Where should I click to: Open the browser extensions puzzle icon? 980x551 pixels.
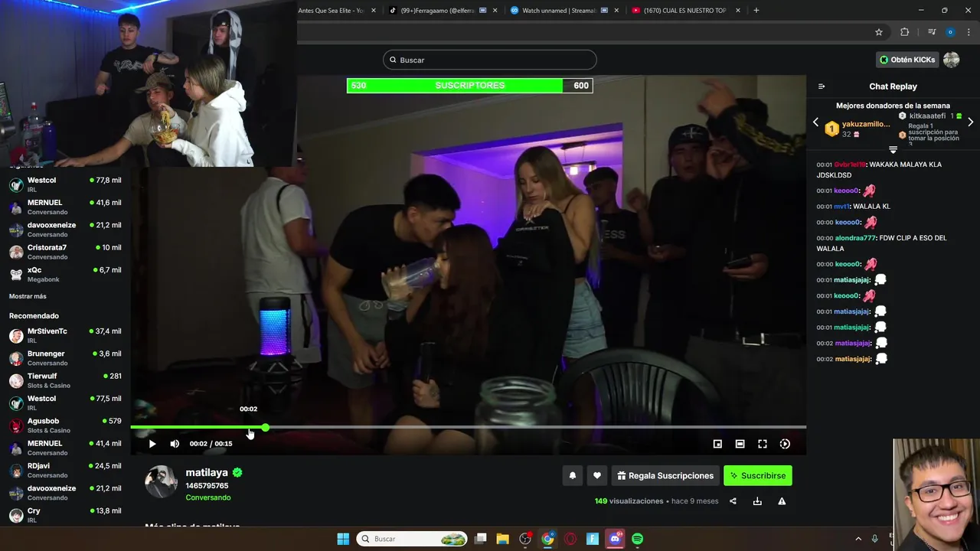pos(905,32)
